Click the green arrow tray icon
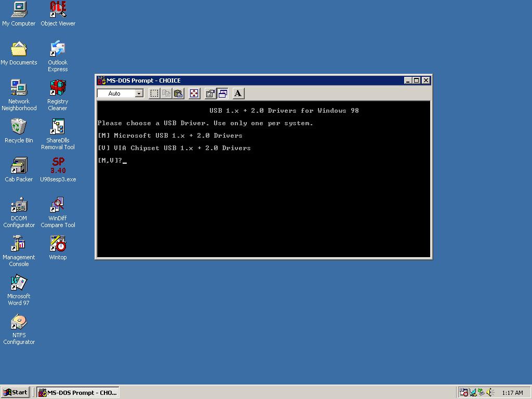 pyautogui.click(x=481, y=393)
